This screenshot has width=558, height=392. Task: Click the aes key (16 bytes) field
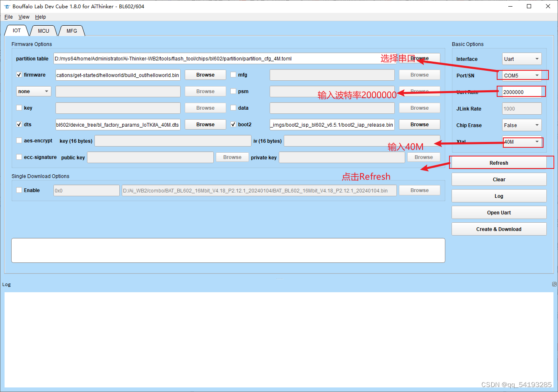(x=173, y=141)
